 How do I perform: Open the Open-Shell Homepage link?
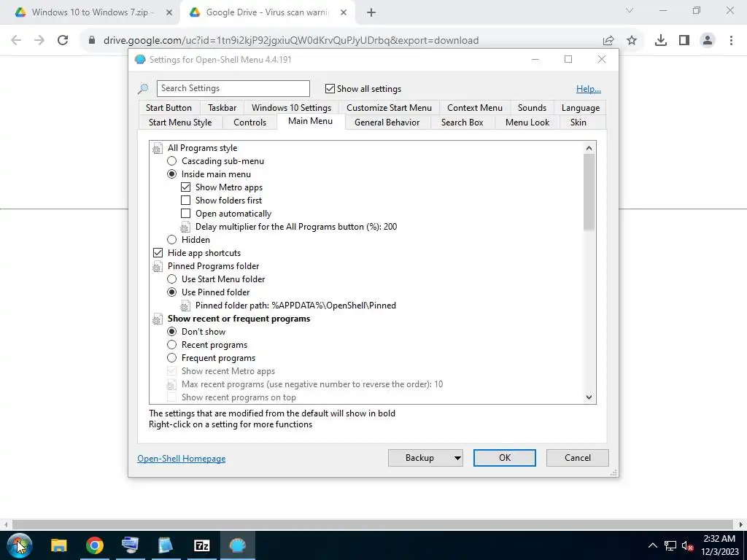(182, 459)
